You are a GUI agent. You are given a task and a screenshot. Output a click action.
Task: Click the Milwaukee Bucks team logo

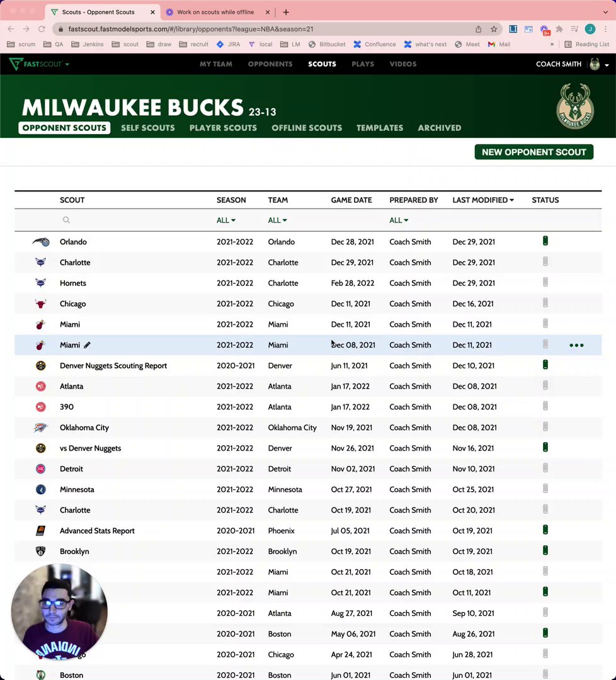click(x=575, y=106)
